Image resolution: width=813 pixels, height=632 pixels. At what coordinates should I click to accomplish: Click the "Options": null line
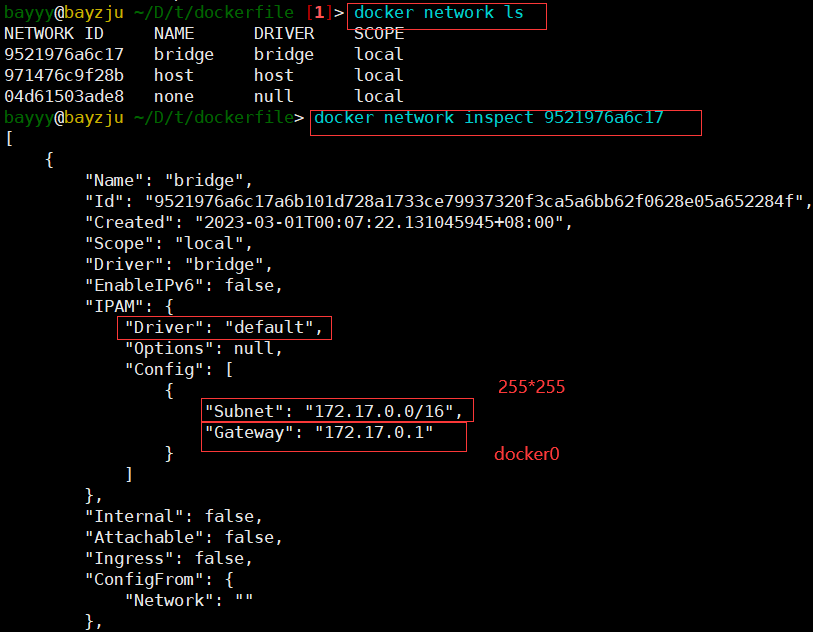203,348
